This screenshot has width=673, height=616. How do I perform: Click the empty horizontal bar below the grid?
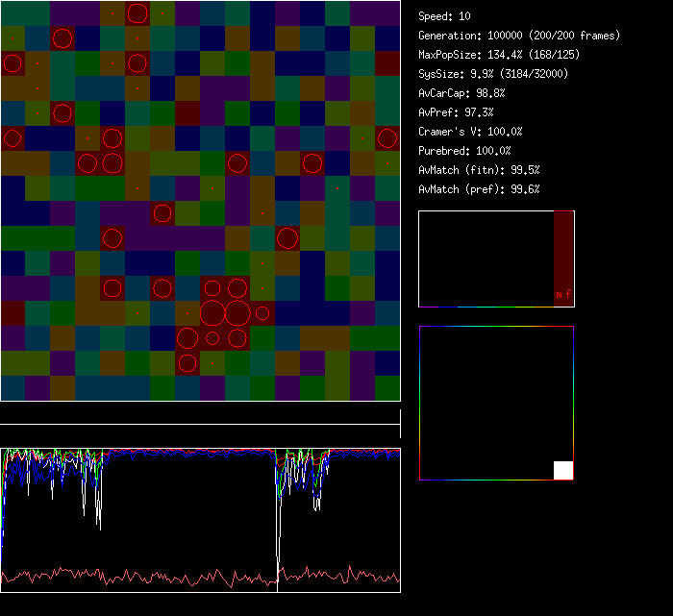tap(200, 414)
